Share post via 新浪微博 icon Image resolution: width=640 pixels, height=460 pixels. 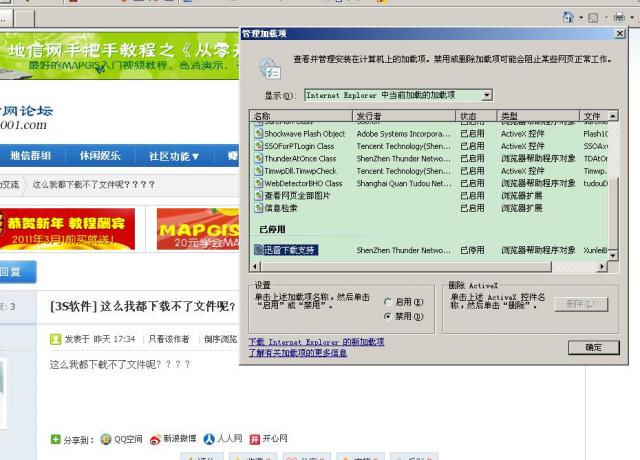point(155,439)
